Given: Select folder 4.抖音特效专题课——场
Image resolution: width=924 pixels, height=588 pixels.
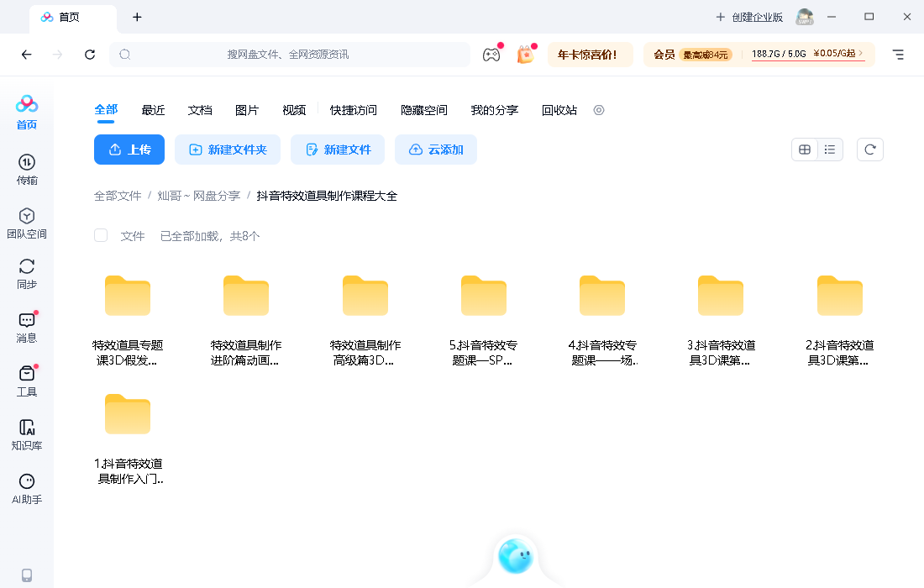Looking at the screenshot, I should [x=602, y=320].
